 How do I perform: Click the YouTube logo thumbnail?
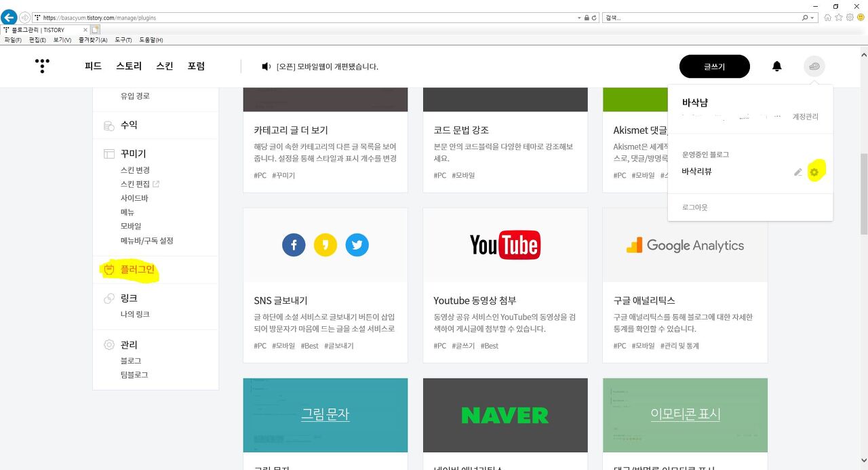[505, 245]
